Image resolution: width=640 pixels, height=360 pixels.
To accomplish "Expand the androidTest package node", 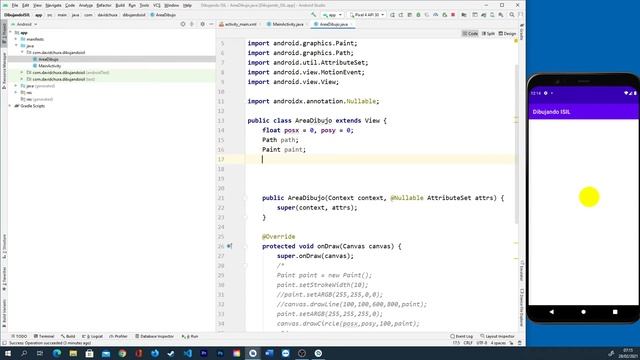I will click(22, 72).
